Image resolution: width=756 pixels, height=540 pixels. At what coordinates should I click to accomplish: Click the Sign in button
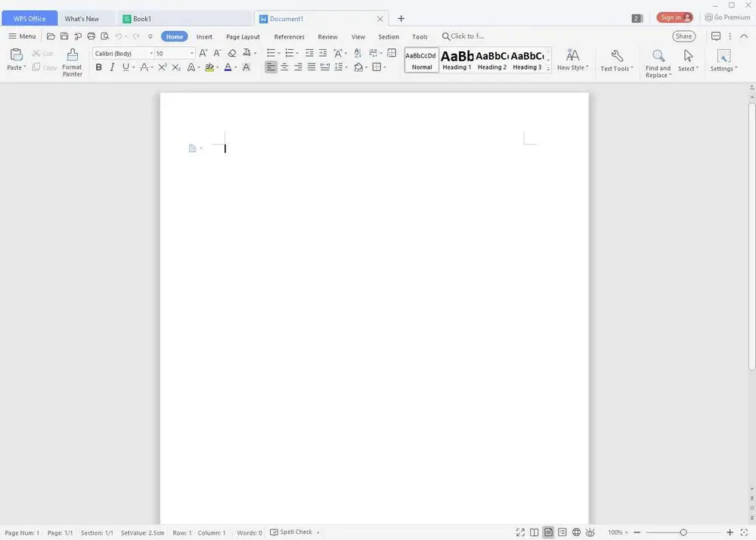pyautogui.click(x=674, y=17)
